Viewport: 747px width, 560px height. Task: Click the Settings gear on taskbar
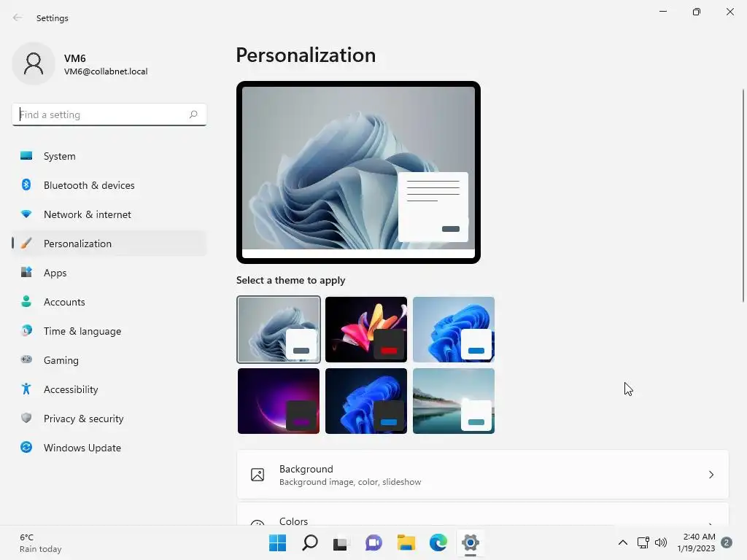(471, 542)
